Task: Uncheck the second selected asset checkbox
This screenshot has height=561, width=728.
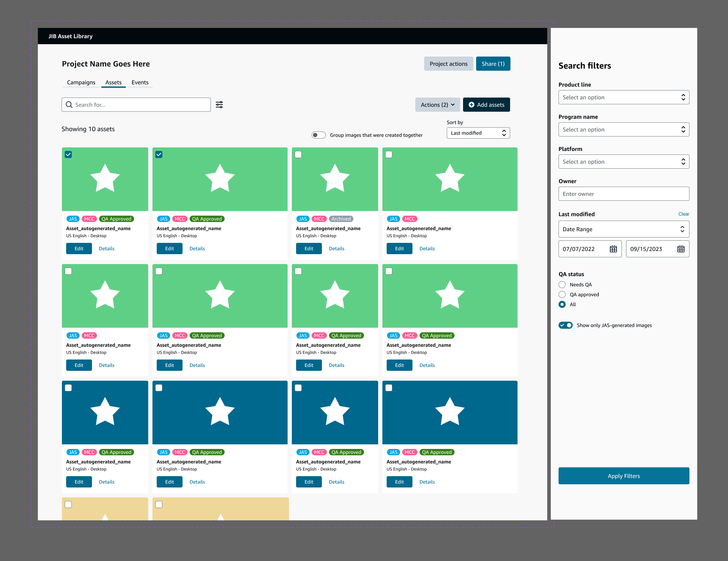Action: (159, 154)
